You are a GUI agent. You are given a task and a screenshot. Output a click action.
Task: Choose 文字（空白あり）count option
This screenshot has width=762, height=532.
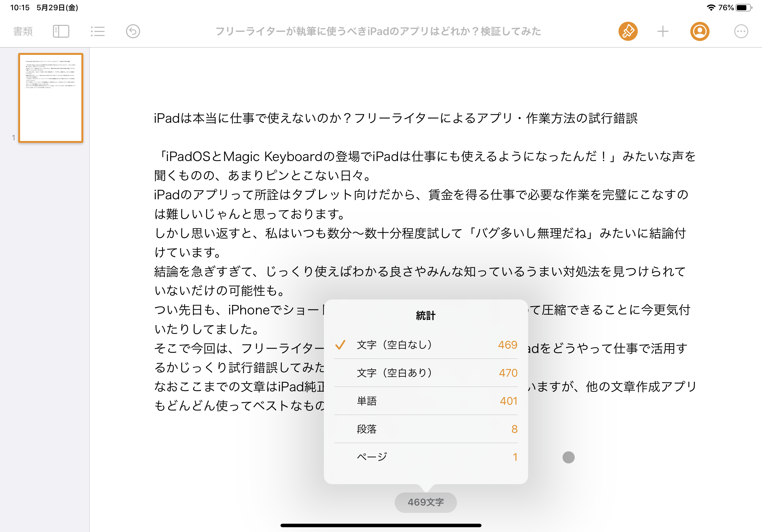(426, 373)
